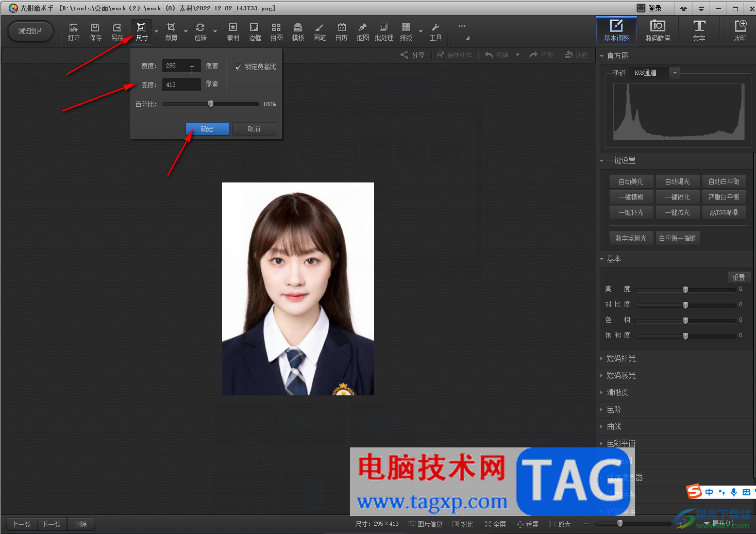Click the 全屏 fullscreen icon
Image resolution: width=756 pixels, height=534 pixels.
(x=495, y=524)
